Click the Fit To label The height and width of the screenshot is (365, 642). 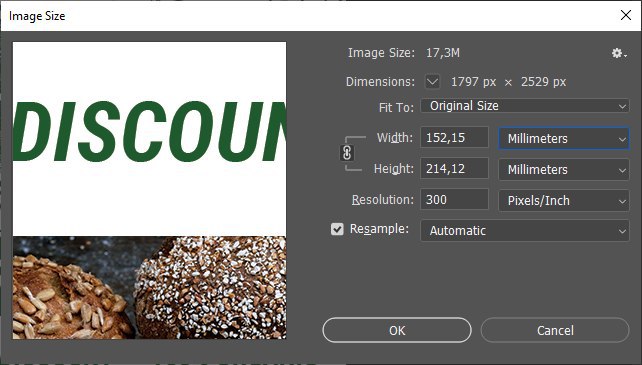click(396, 107)
